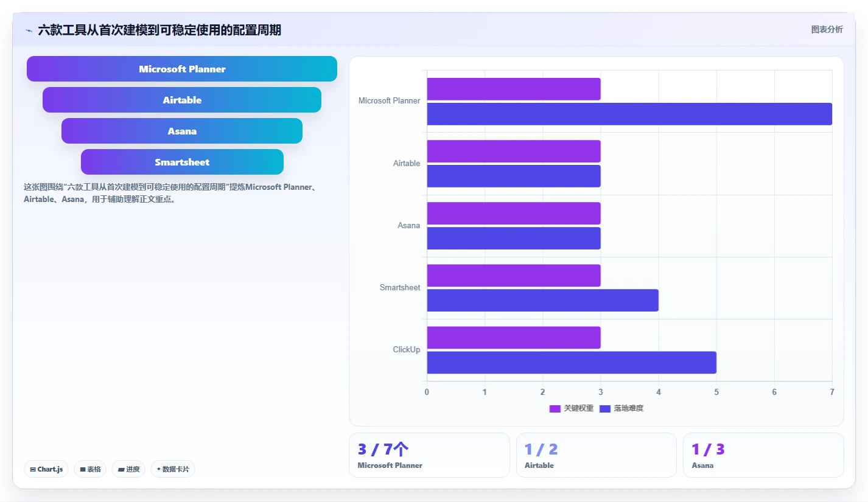Click Airtable's indigo 落地难度 bar

[514, 176]
